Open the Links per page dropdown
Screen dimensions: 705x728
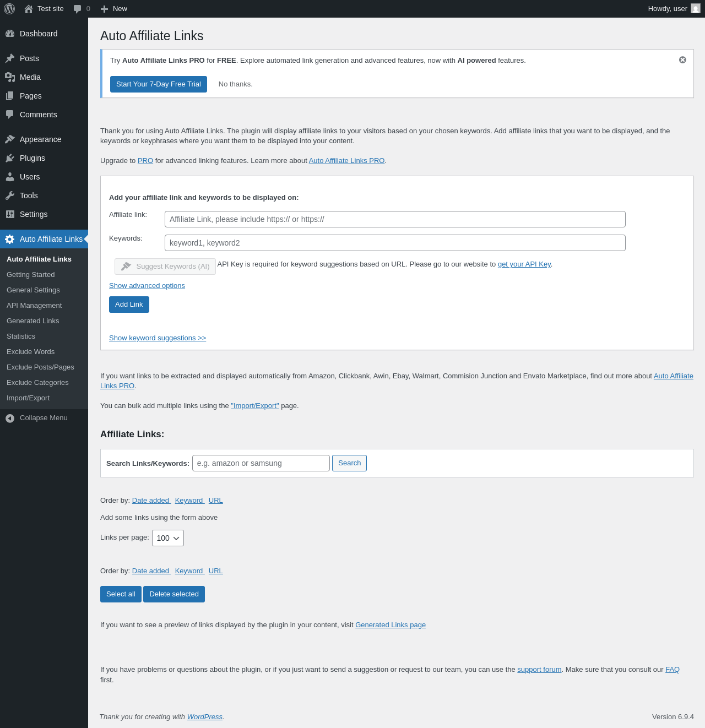click(168, 538)
